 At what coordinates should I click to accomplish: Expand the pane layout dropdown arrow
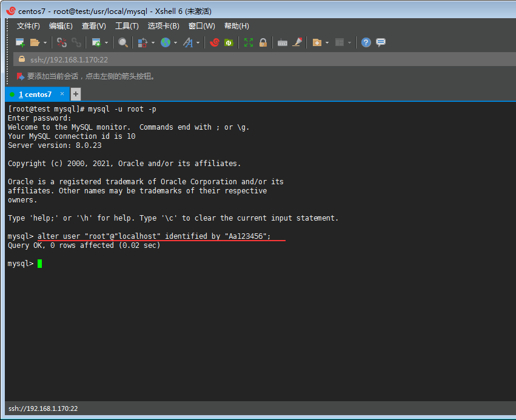[349, 43]
